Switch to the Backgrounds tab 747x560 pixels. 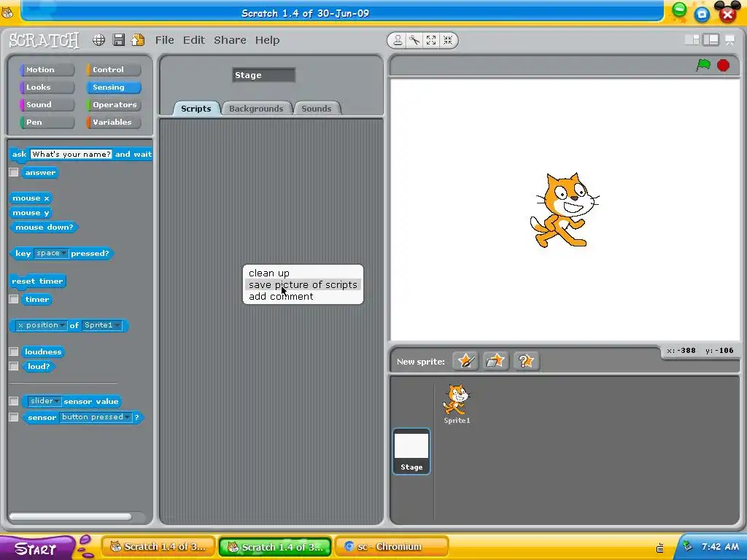coord(256,109)
